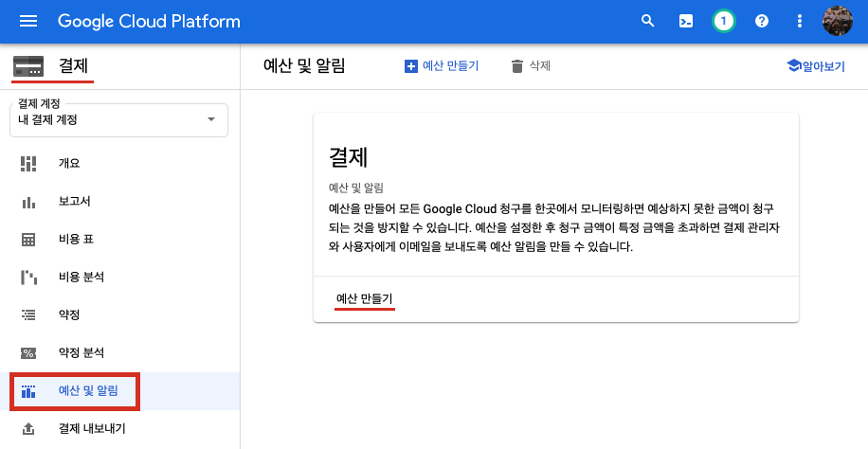Click the card subtitle 예산 및 알림

tap(356, 189)
